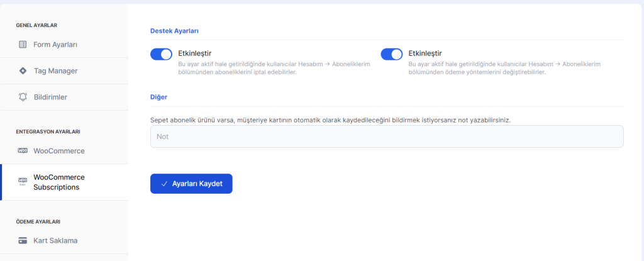
Task: Click the Bildirimler bell icon
Action: tap(23, 97)
